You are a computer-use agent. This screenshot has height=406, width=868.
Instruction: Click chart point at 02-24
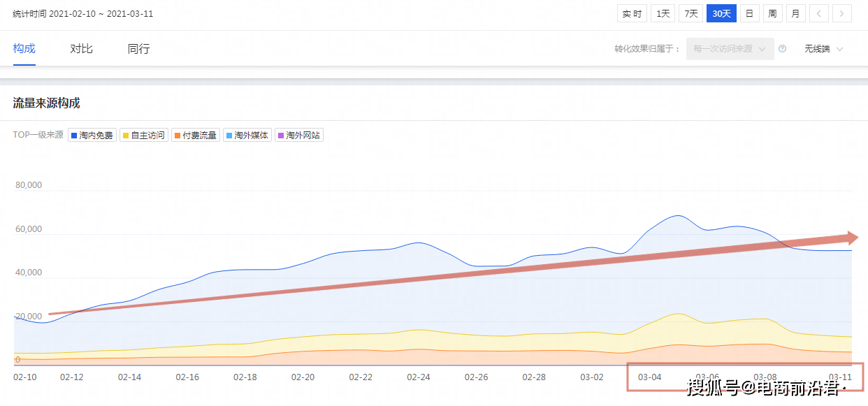click(x=418, y=242)
